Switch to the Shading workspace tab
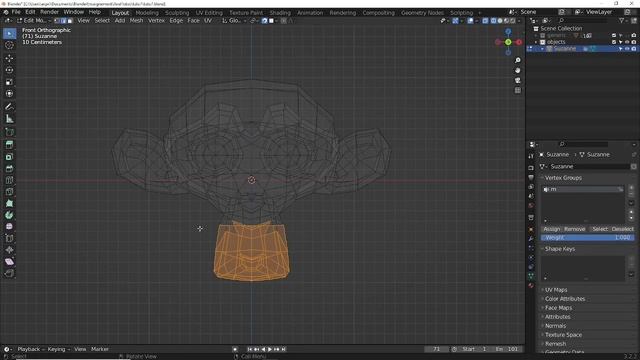Viewport: 640px width, 360px height. [280, 13]
